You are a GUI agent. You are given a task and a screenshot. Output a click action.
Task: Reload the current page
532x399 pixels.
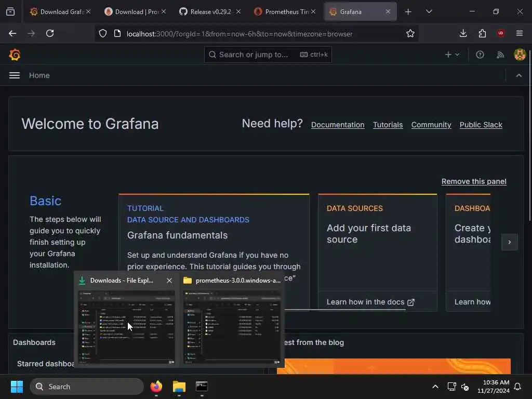tap(50, 33)
